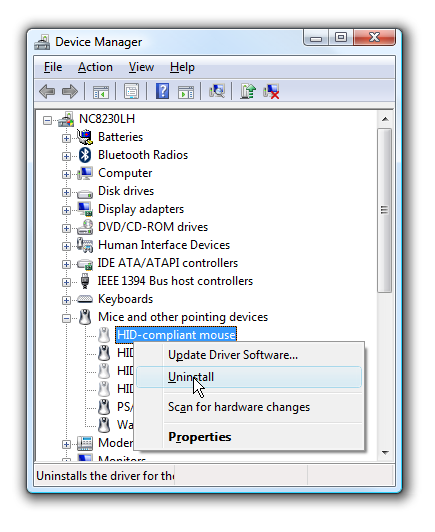Click the Show/Hide Console Tree icon
Image resolution: width=435 pixels, height=532 pixels.
tap(101, 92)
